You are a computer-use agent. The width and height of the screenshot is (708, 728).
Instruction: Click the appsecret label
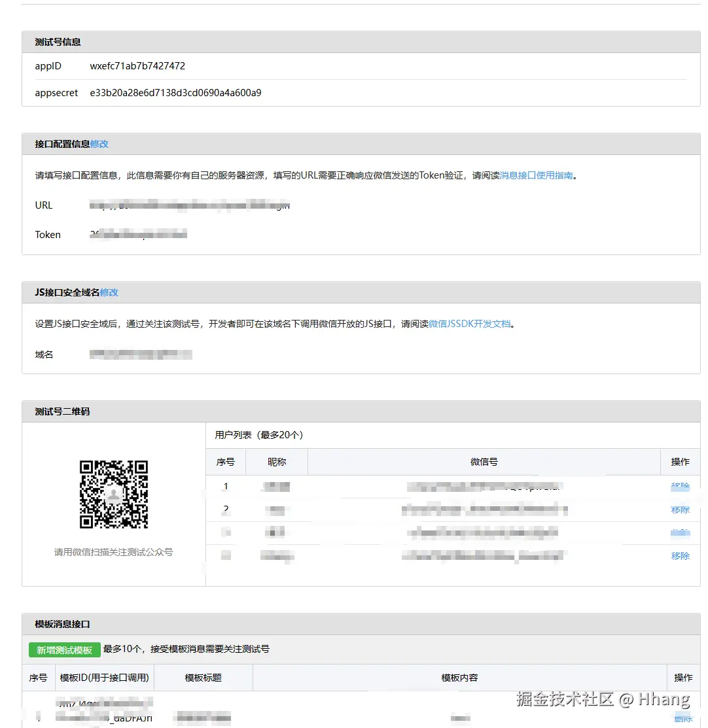pos(56,93)
